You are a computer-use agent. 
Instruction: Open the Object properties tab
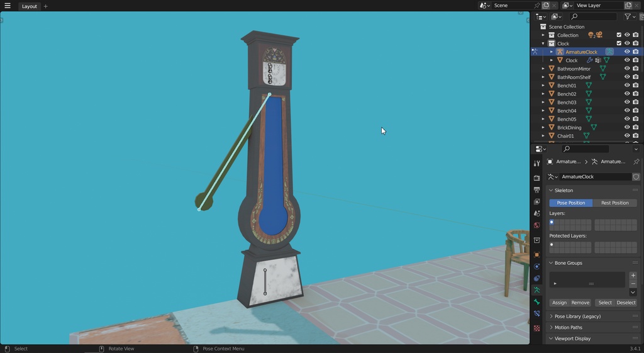point(536,255)
